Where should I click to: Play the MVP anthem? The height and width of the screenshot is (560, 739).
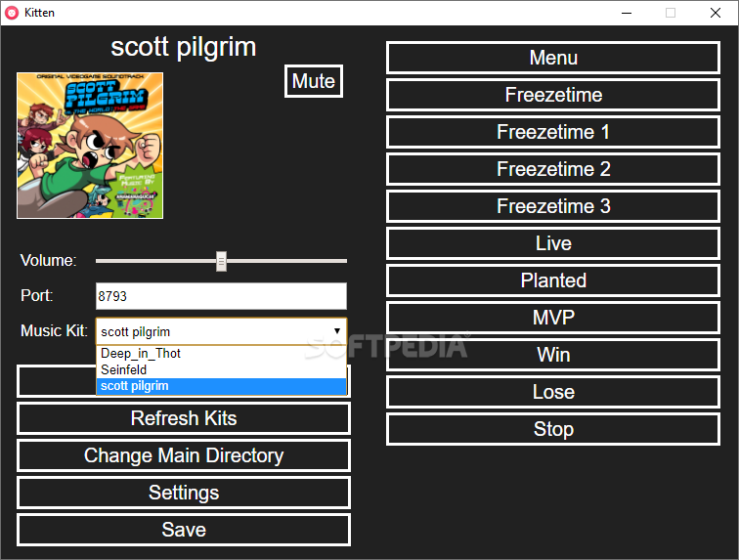[553, 318]
